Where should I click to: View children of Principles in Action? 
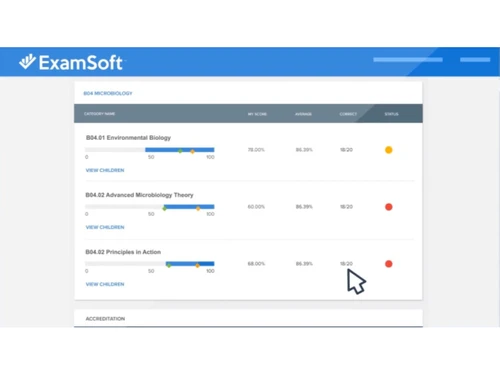pyautogui.click(x=105, y=284)
